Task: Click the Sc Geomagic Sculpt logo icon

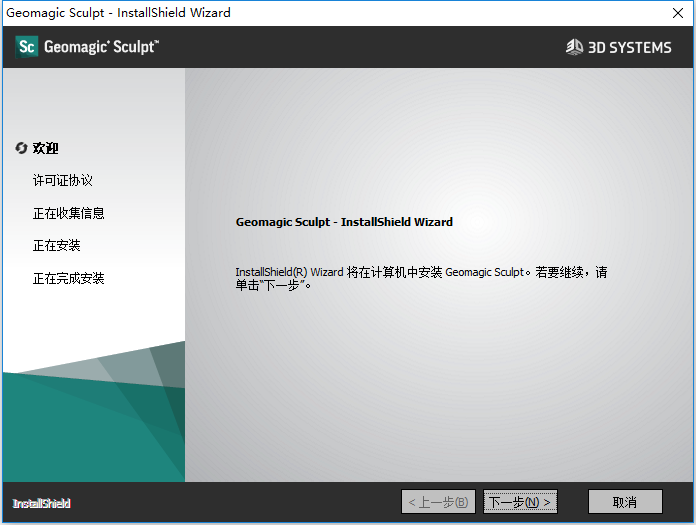Action: pyautogui.click(x=27, y=47)
